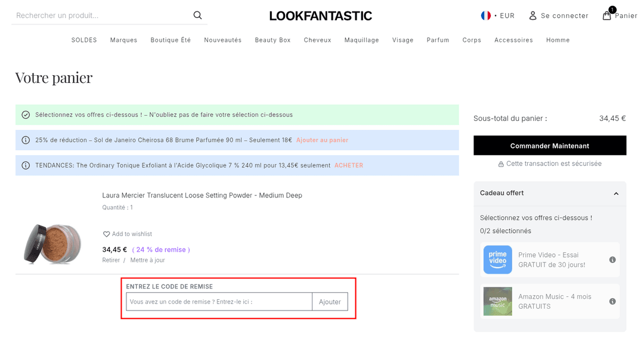The width and height of the screenshot is (644, 341).
Task: Click the lock icon near secure transaction
Action: 501,164
